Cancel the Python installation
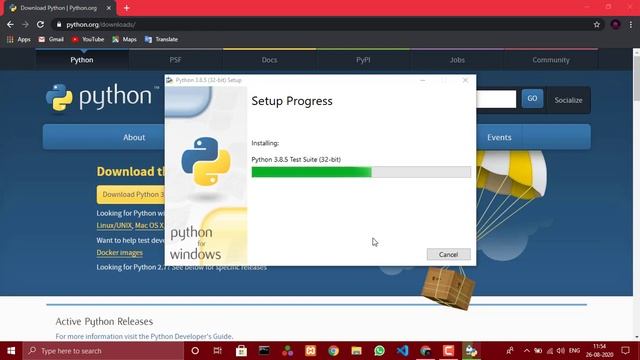Screen dimensions: 640x360 (x=449, y=254)
